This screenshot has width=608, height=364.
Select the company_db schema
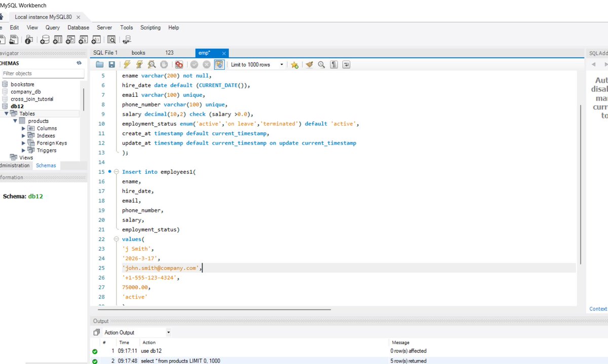click(26, 92)
